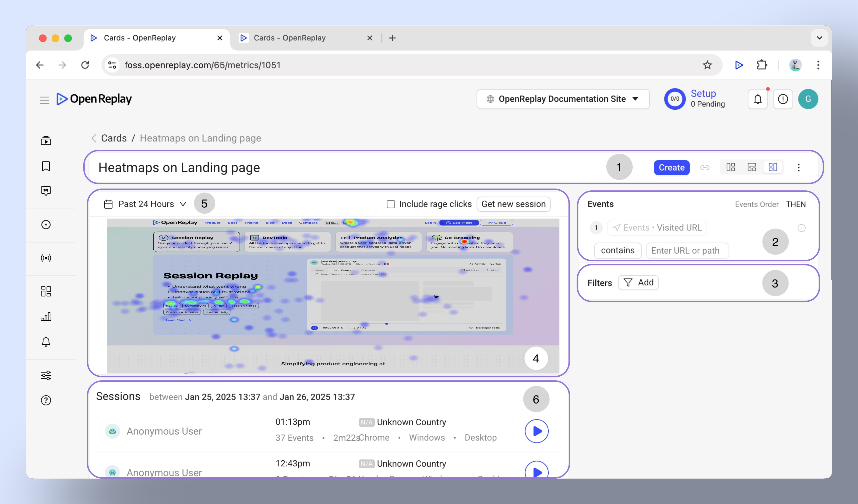Open the Bookmarks sidebar icon

tap(46, 166)
